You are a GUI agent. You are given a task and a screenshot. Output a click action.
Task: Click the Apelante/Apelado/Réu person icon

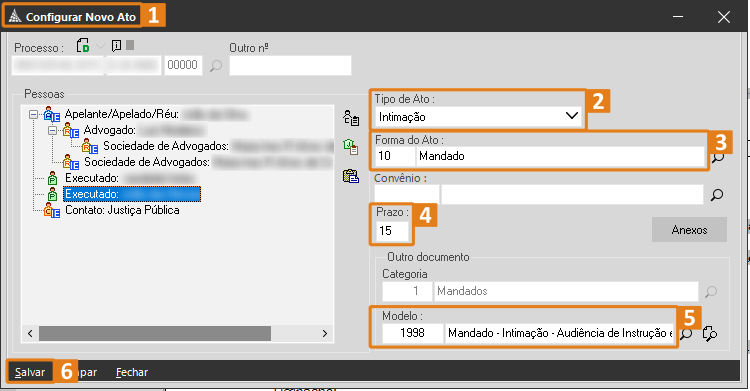tap(52, 114)
